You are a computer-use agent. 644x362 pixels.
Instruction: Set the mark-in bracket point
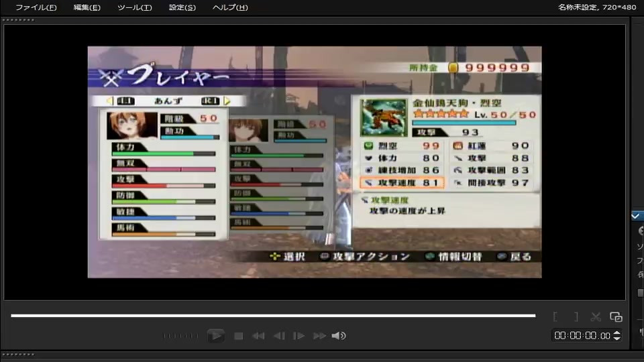pyautogui.click(x=555, y=316)
